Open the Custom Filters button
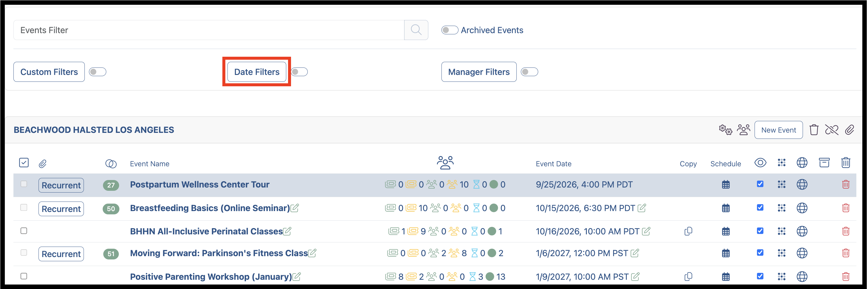Screen dimensions: 868x289 pyautogui.click(x=49, y=72)
